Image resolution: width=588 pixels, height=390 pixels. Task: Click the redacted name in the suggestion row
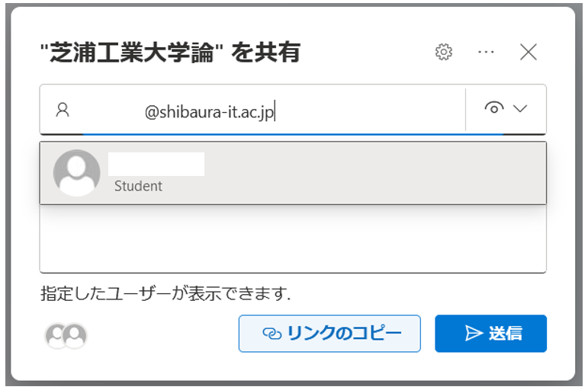pyautogui.click(x=156, y=164)
